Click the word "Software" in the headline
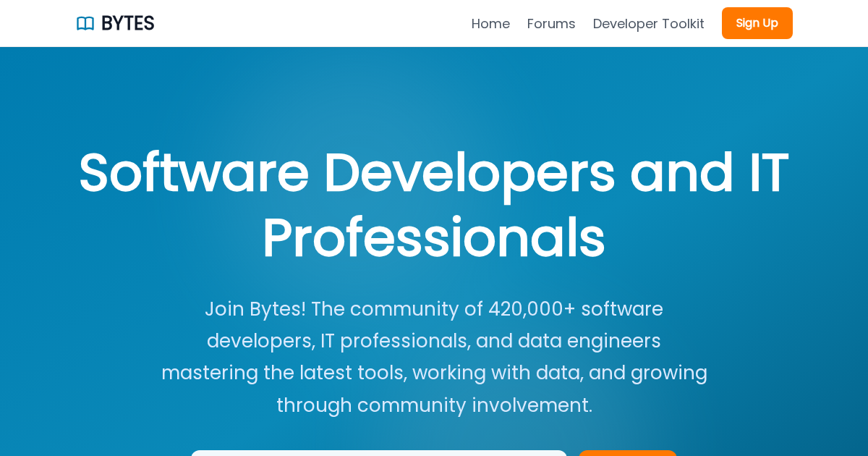868x456 pixels. click(x=194, y=172)
